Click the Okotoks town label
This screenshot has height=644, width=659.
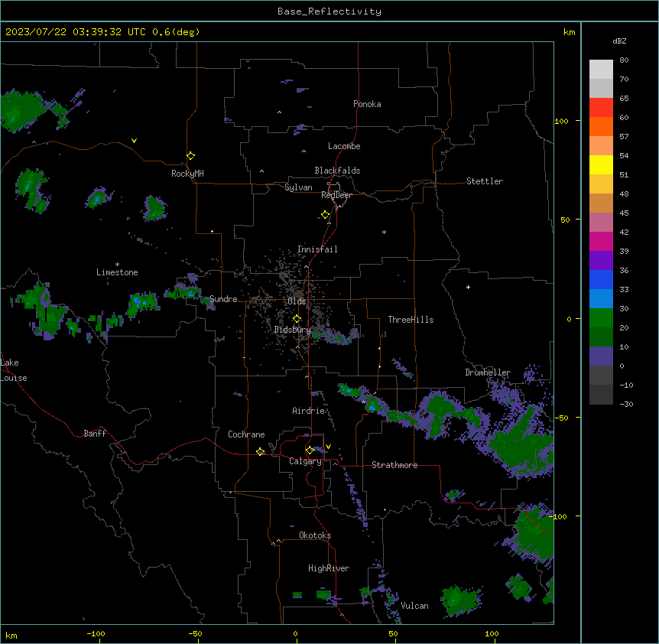[x=315, y=535]
